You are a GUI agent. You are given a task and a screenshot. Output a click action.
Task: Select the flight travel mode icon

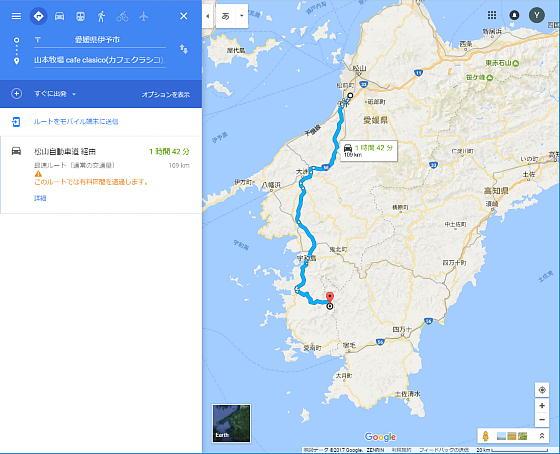coord(143,16)
